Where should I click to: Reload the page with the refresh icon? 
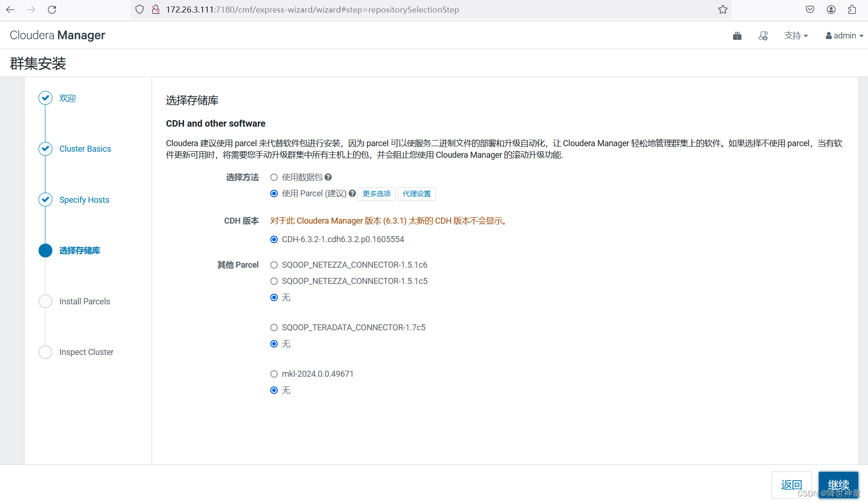[x=52, y=9]
